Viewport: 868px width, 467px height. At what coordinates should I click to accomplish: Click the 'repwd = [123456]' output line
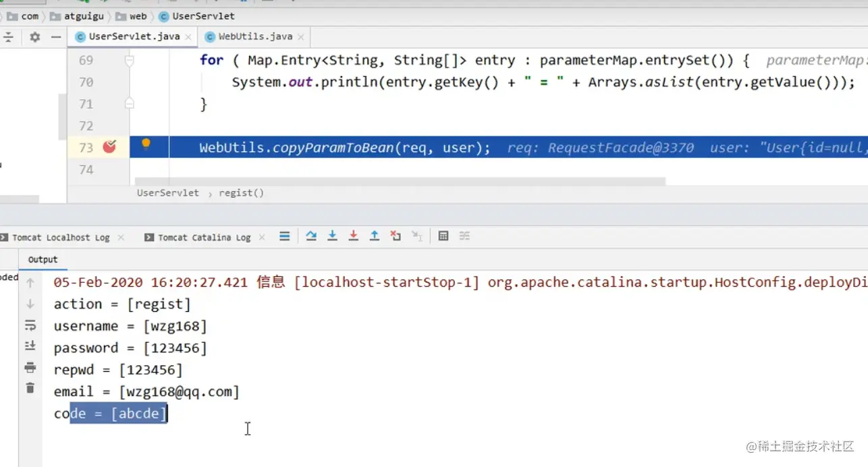[118, 370]
